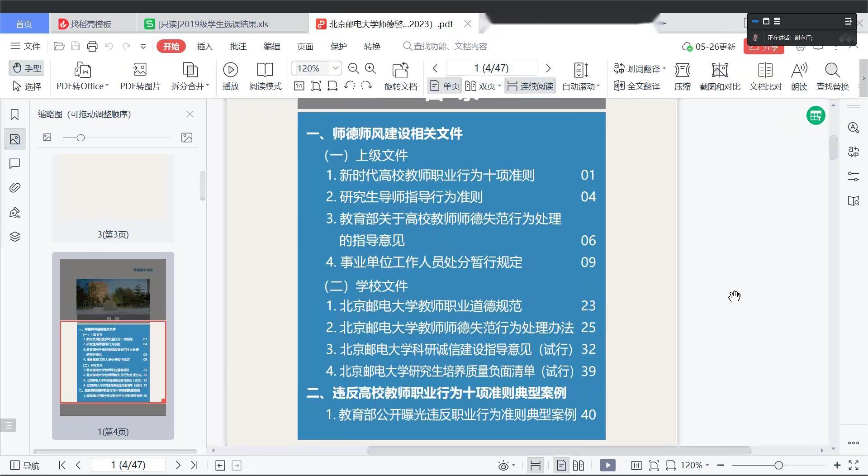
Task: Expand the 自动滚动 auto scroll dropdown
Action: [598, 86]
